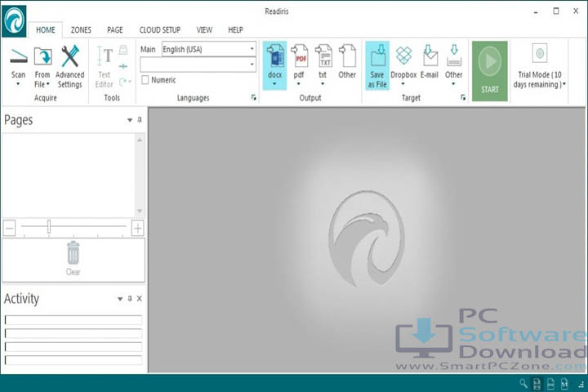The width and height of the screenshot is (588, 392).
Task: Click the Scan scanner icon
Action: pos(18,56)
